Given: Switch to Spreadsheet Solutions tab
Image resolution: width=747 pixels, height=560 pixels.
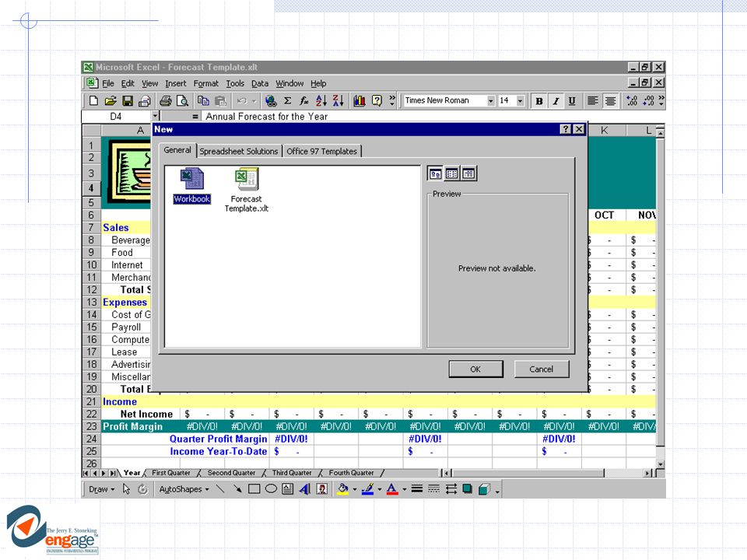Looking at the screenshot, I should pyautogui.click(x=239, y=151).
